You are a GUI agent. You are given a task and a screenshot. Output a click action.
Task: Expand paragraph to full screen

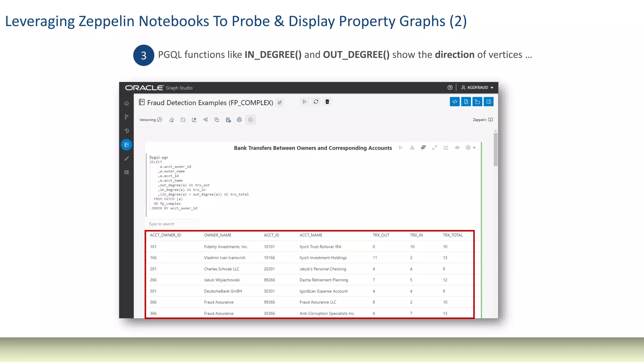pos(435,148)
